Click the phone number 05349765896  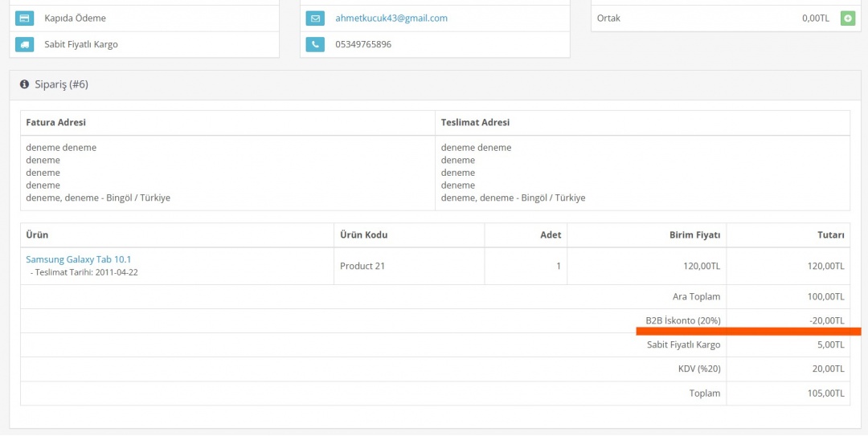tap(363, 44)
